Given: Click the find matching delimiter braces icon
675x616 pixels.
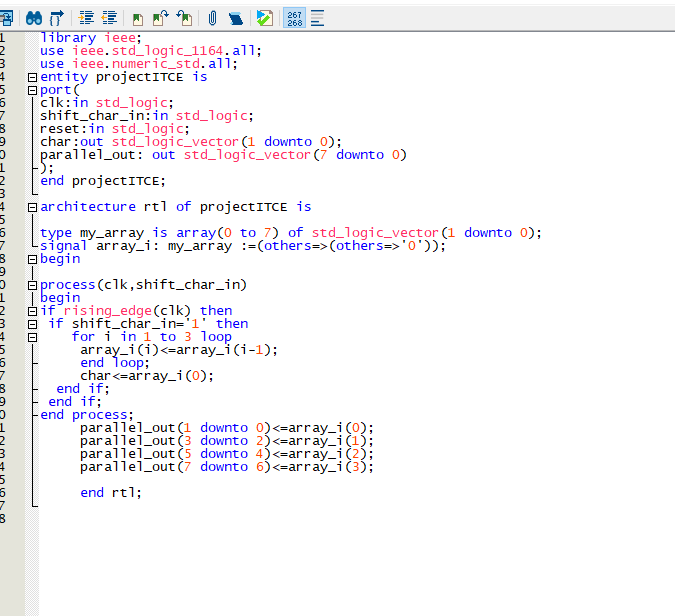Looking at the screenshot, I should click(x=56, y=18).
